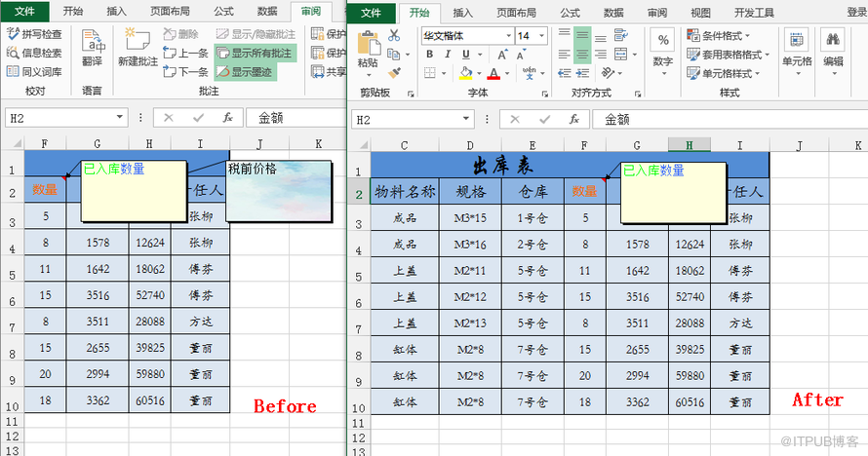The height and width of the screenshot is (456, 868).
Task: Expand the font size 14 dropdown
Action: (541, 36)
